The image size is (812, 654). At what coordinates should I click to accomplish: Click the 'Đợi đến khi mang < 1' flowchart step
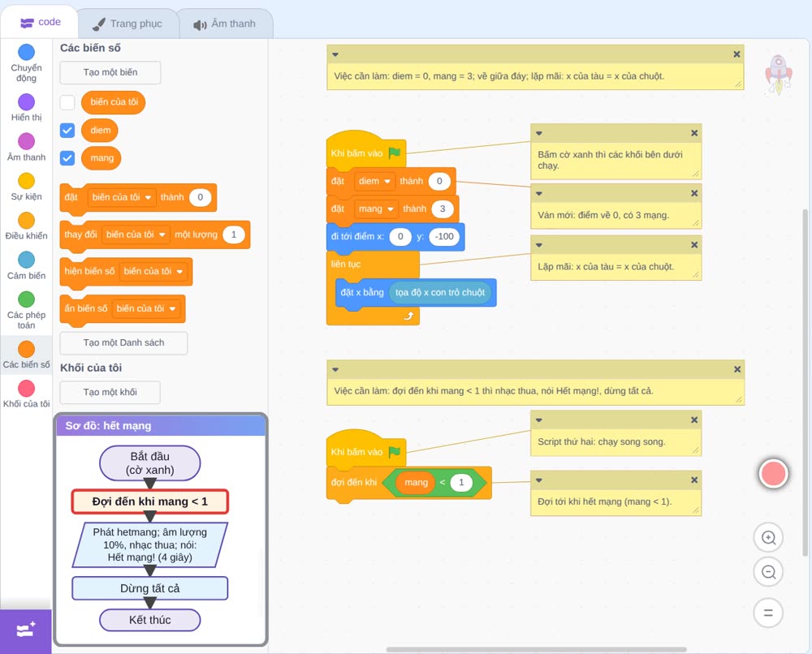click(150, 501)
